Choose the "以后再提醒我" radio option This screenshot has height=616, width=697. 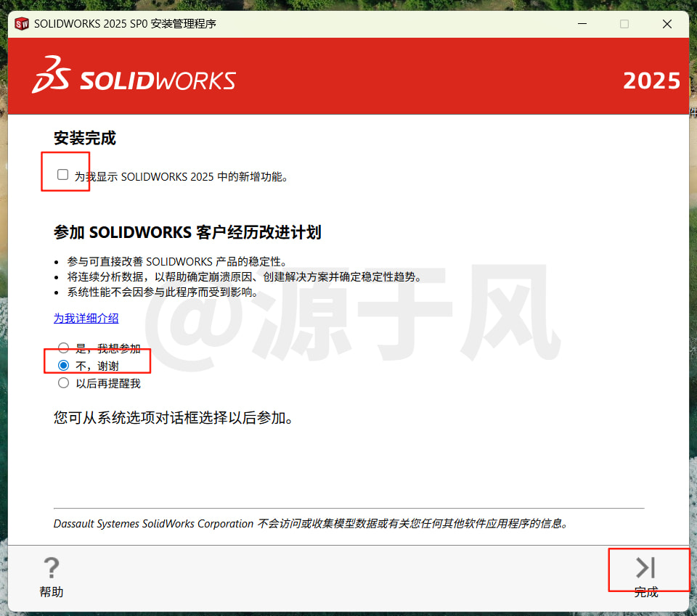[x=64, y=383]
